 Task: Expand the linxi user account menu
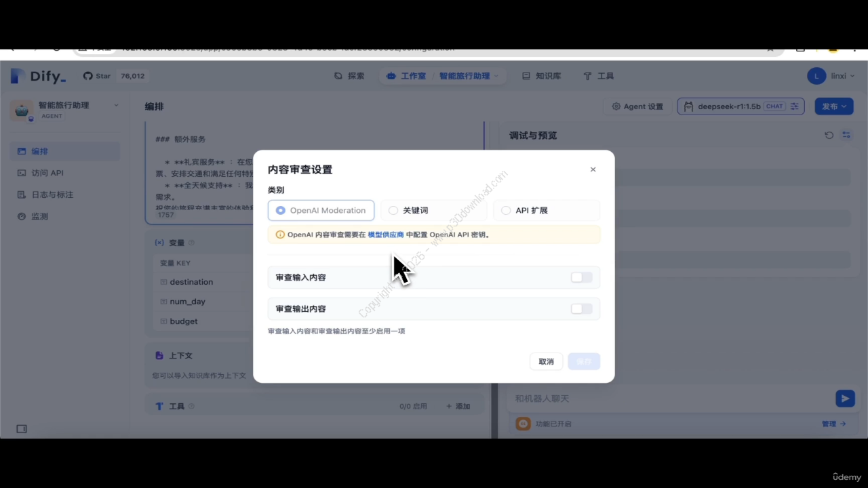pos(831,76)
